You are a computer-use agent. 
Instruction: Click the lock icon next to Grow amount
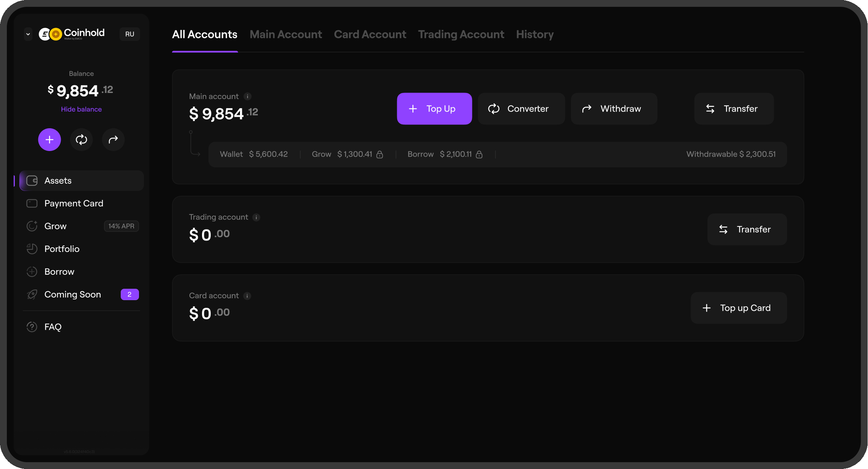(x=380, y=154)
